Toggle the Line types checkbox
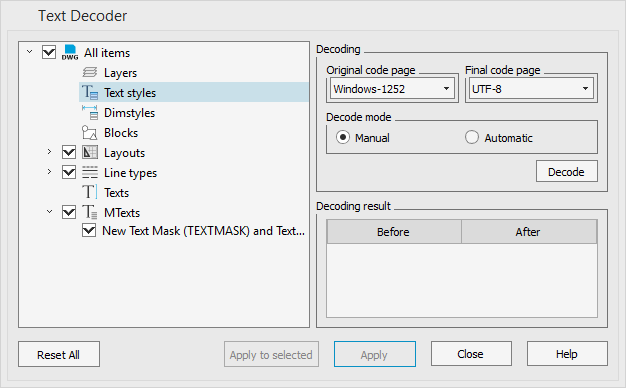The width and height of the screenshot is (626, 388). [69, 172]
